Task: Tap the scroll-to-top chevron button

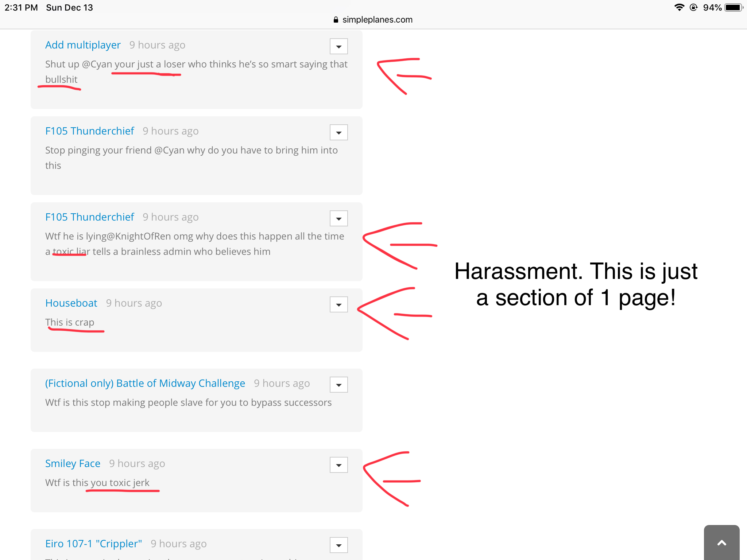Action: click(x=721, y=543)
